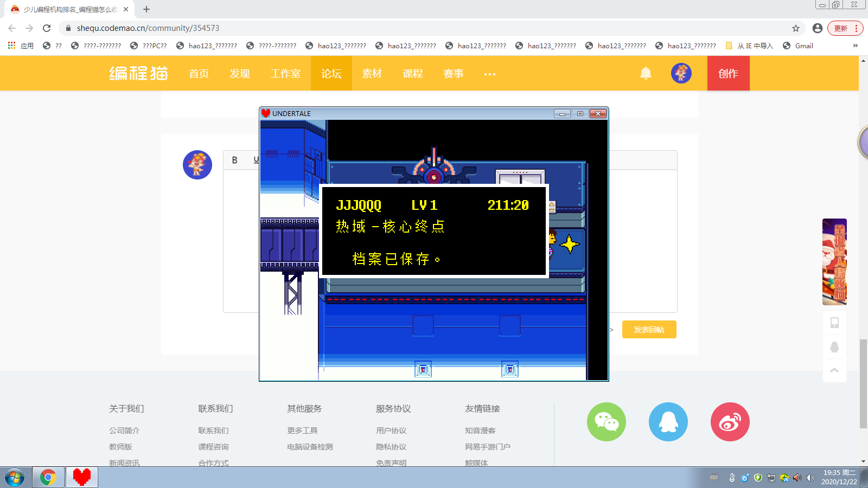Click the mobile phone icon in floating sidebar
868x488 pixels.
click(x=834, y=323)
